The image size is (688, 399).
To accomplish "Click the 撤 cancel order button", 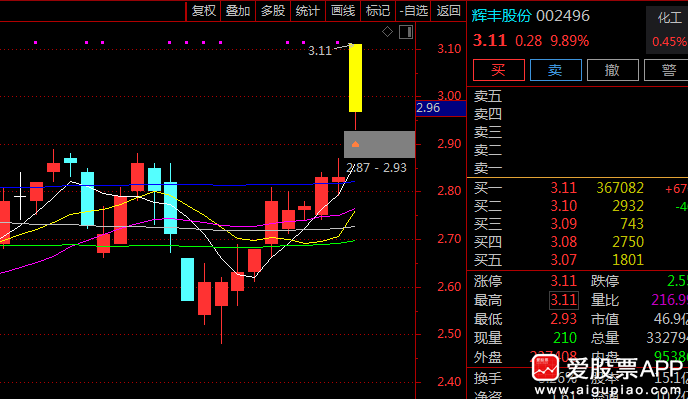I will click(613, 70).
